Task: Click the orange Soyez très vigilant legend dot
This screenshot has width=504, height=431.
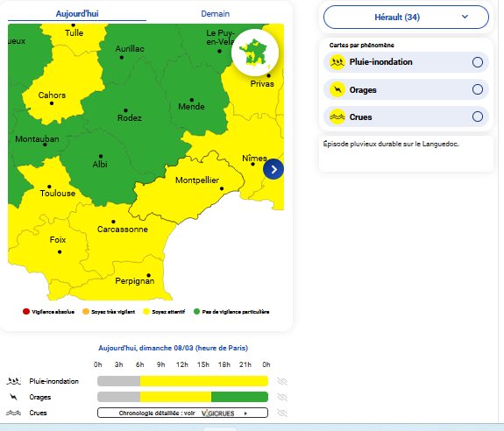Action: point(86,312)
